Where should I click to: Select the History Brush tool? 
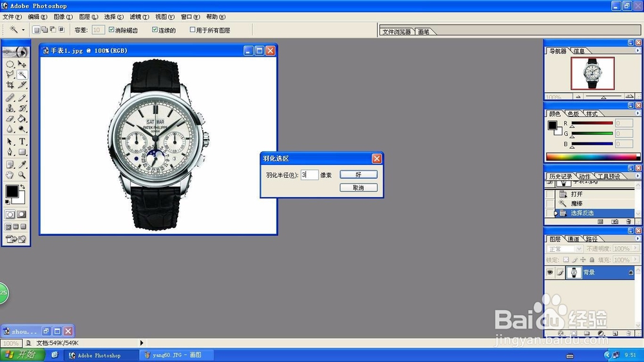22,108
